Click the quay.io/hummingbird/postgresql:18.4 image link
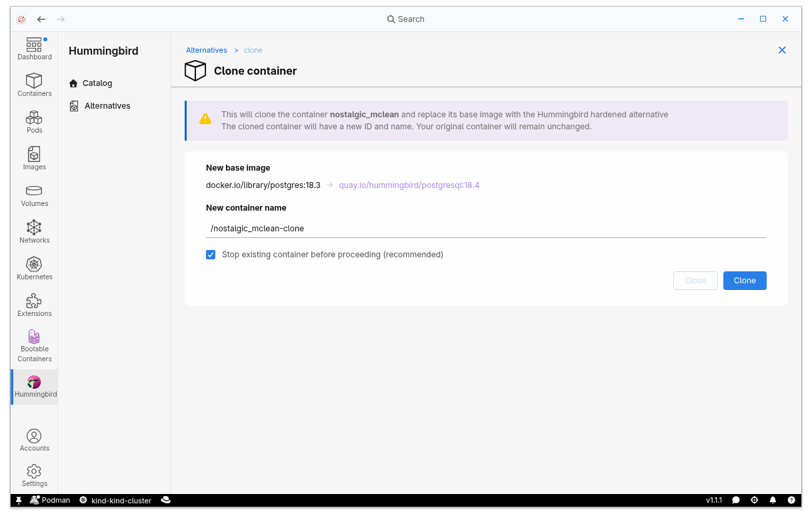 (x=409, y=185)
